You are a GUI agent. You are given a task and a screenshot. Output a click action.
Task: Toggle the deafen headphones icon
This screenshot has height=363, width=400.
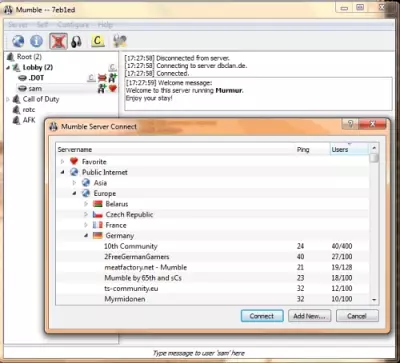76,42
